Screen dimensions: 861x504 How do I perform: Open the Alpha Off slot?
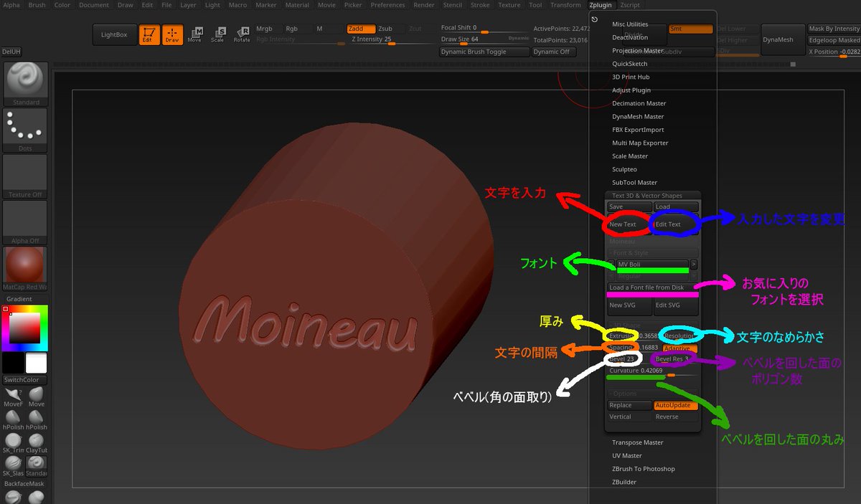click(x=25, y=222)
